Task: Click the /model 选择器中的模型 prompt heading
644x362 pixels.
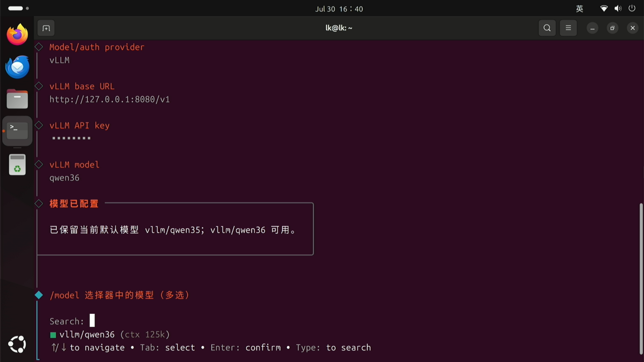Action: pyautogui.click(x=120, y=295)
